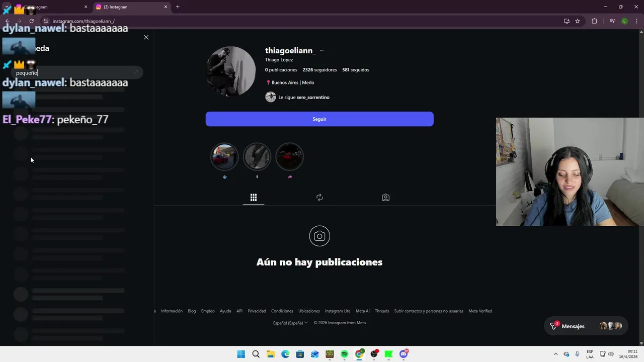The width and height of the screenshot is (644, 362).
Task: Open a new browser tab with plus
Action: coord(178,7)
